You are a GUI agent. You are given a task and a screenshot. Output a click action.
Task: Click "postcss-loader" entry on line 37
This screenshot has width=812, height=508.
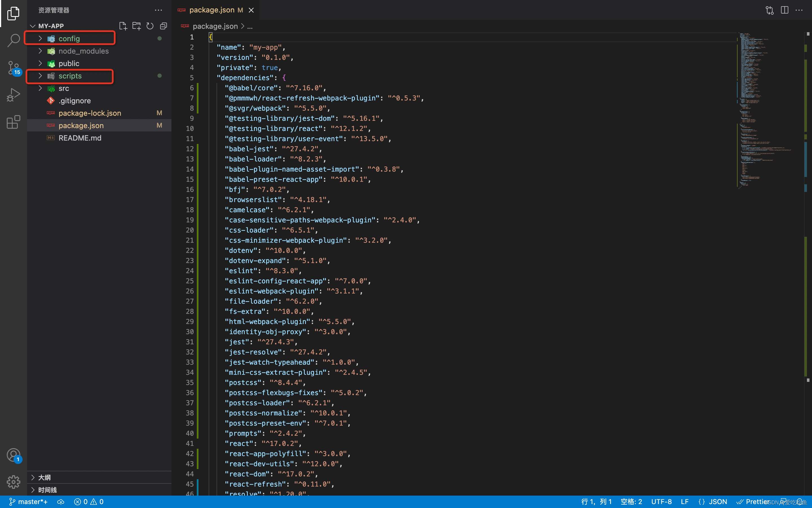(x=279, y=403)
